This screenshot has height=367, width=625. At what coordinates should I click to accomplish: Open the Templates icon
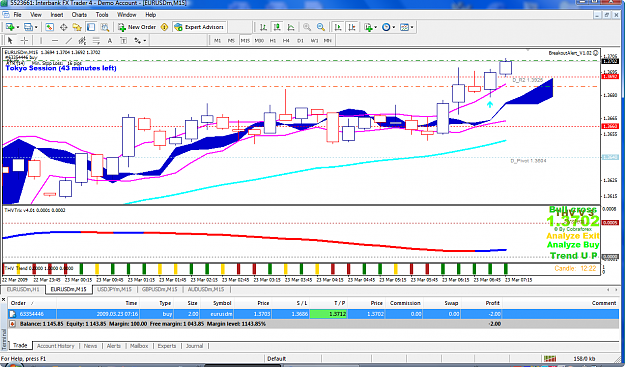click(x=404, y=27)
